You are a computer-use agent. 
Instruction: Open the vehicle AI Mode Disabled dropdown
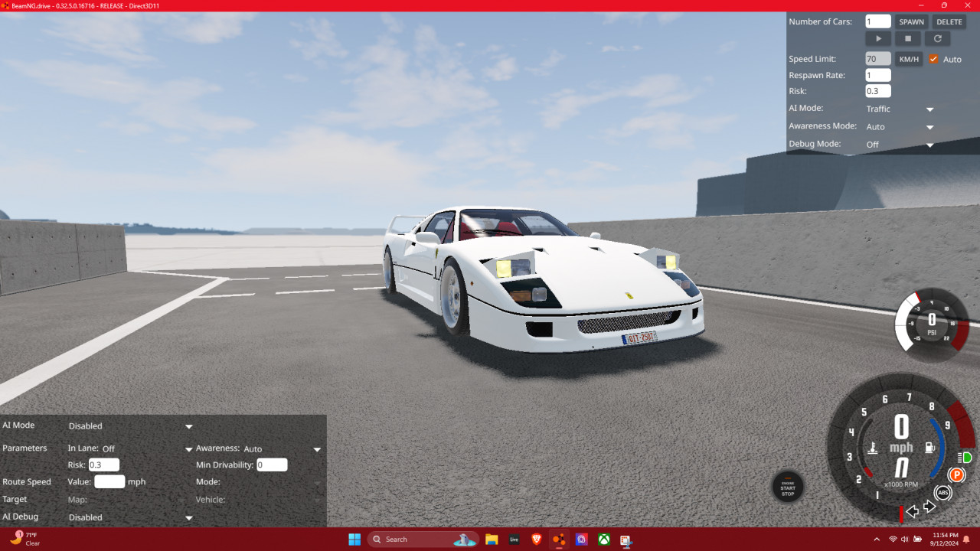(130, 426)
